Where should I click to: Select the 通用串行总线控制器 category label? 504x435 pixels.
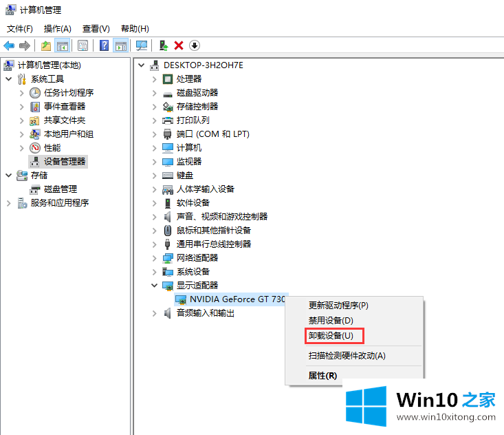(x=214, y=244)
